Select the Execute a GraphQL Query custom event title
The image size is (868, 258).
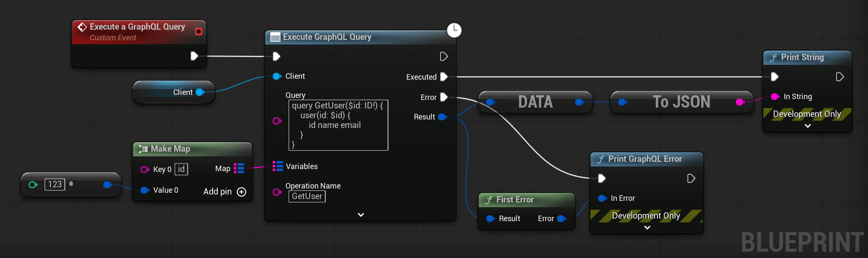137,27
